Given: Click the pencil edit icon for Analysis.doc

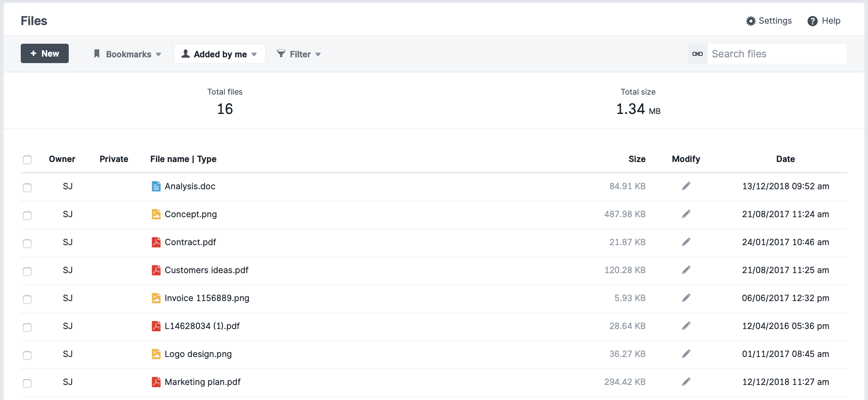Looking at the screenshot, I should 686,186.
